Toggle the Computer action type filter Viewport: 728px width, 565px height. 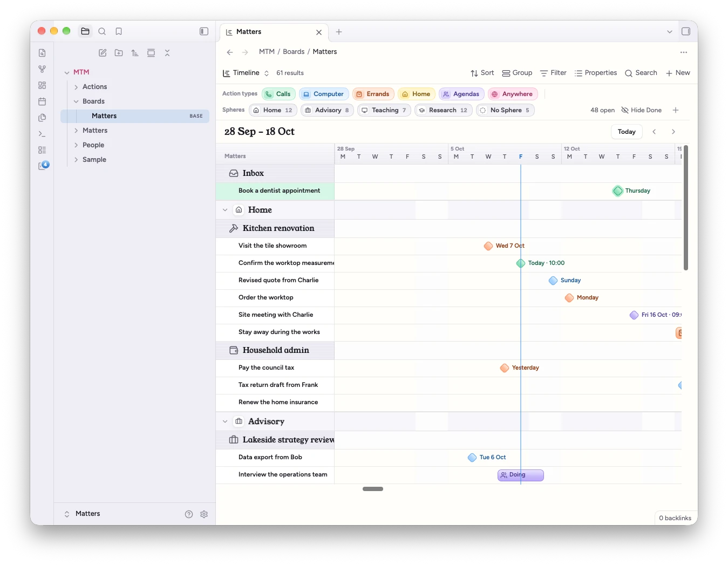[x=324, y=94]
